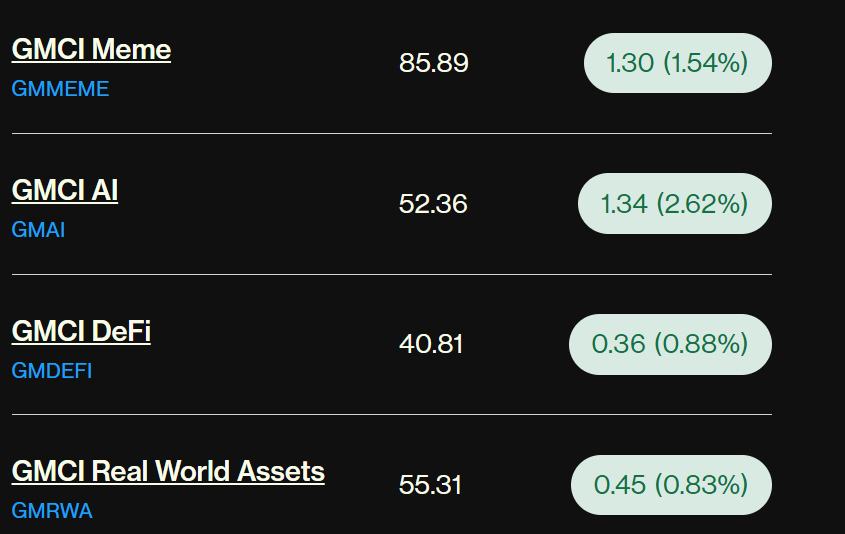Click the GMDEFI ticker symbol
The height and width of the screenshot is (534, 845).
[x=52, y=371]
